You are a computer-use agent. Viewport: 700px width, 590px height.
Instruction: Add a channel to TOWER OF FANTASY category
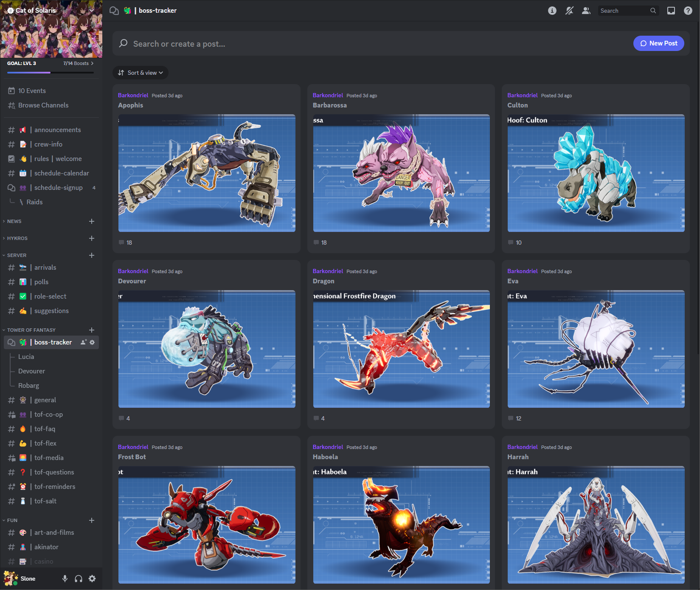92,330
